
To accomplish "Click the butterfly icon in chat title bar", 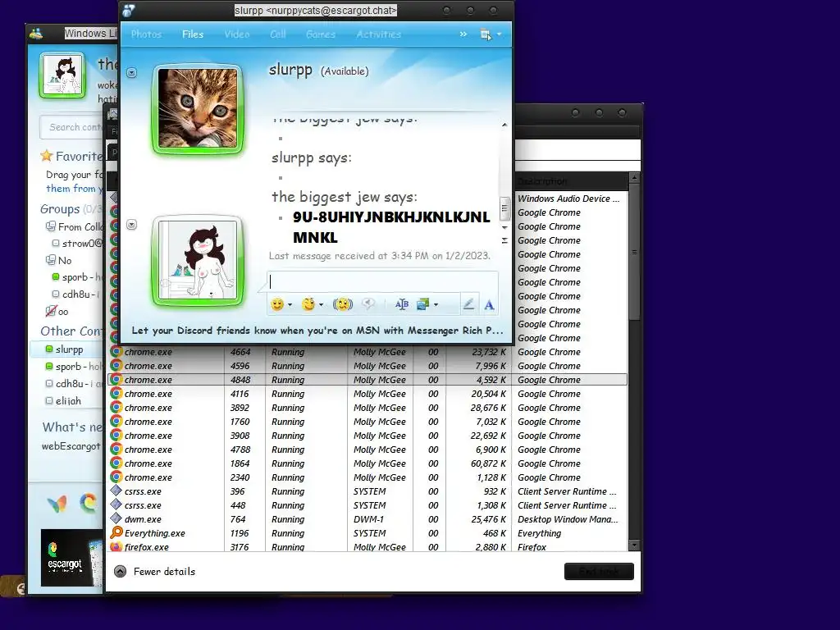I will 129,10.
